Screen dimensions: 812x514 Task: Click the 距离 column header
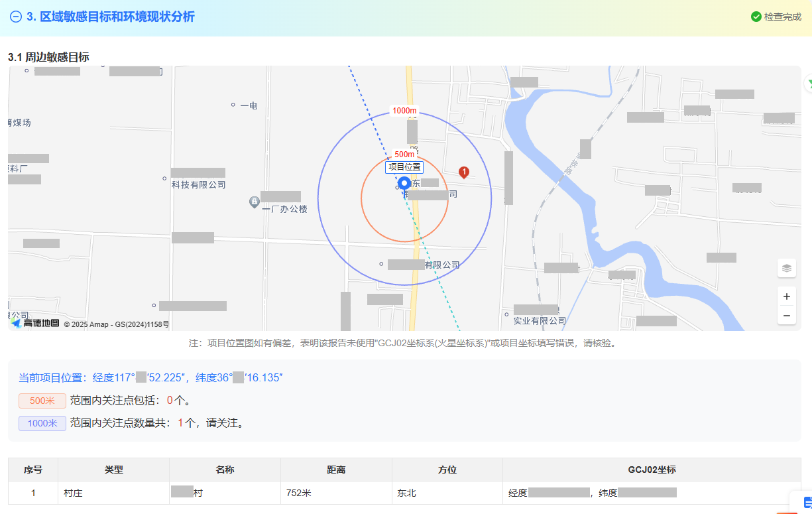pos(336,470)
